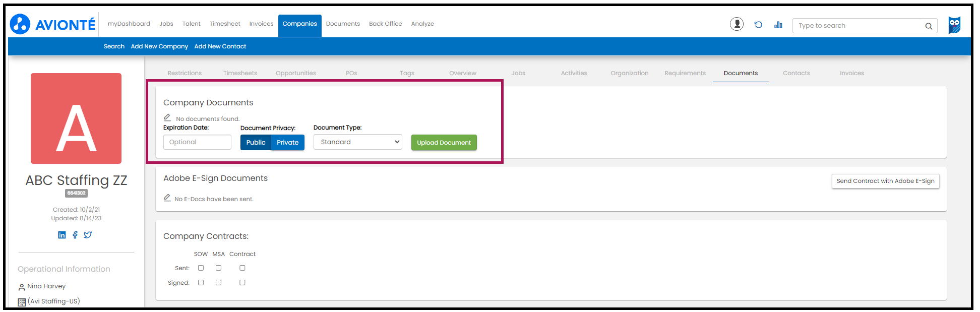The image size is (980, 312).
Task: Tick the MSA Signed checkbox
Action: [x=218, y=283]
